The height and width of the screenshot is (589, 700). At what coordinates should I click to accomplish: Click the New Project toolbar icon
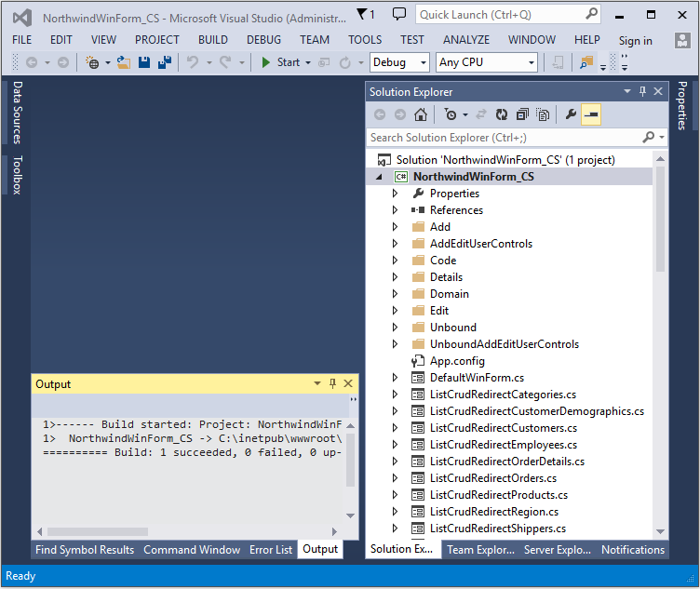click(92, 62)
